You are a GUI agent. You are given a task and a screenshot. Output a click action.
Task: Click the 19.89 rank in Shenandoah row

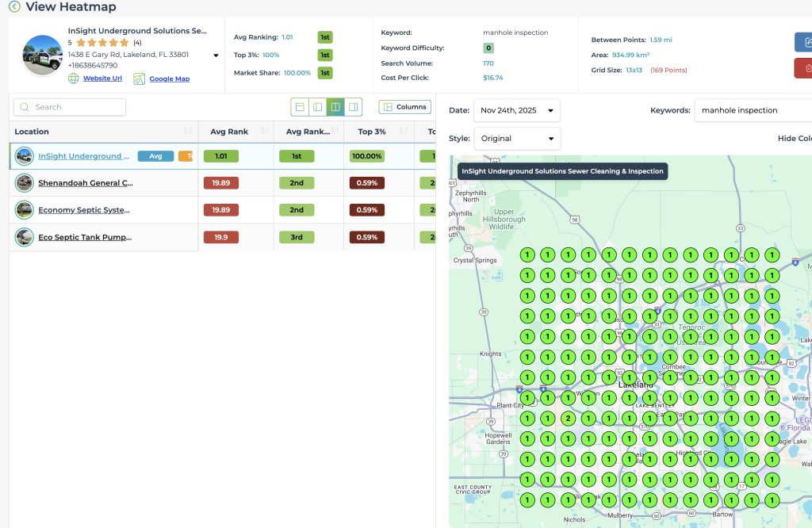pyautogui.click(x=221, y=182)
